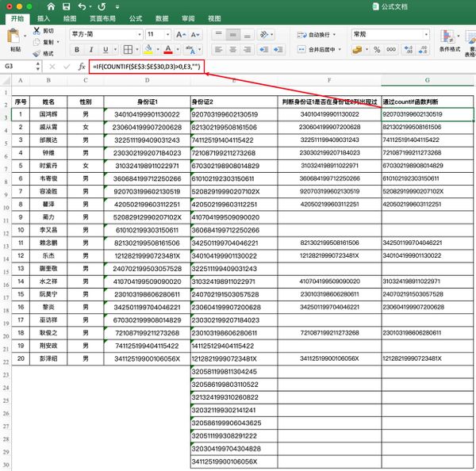Open the Insert Function fx dialog
Screen dimensions: 476x471
click(82, 67)
